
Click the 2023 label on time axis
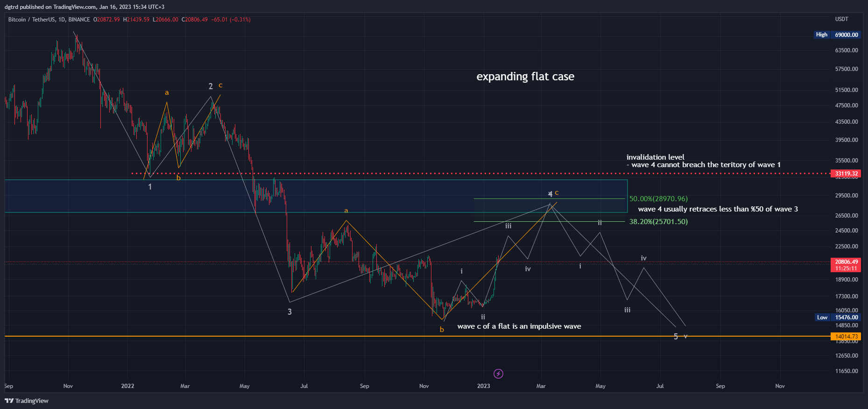[x=484, y=386]
